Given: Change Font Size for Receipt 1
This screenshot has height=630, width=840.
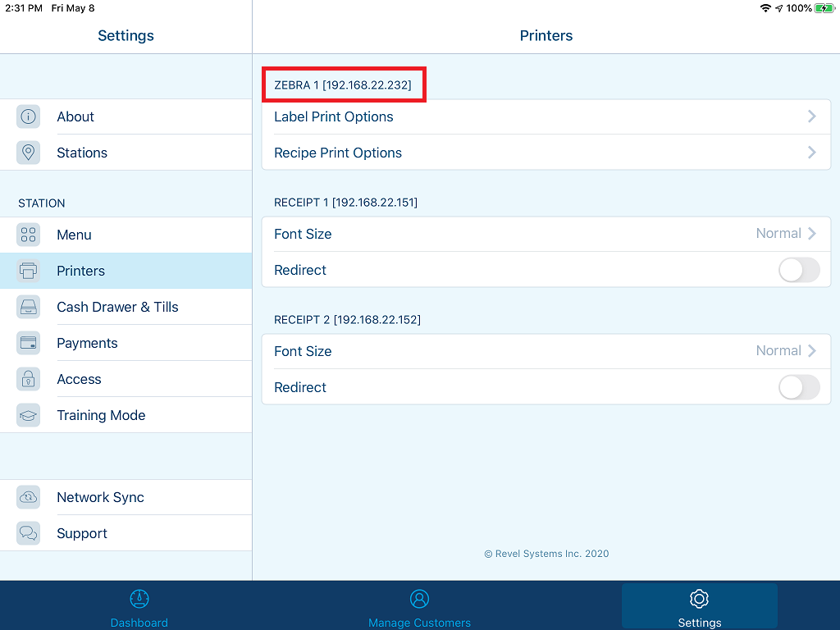Looking at the screenshot, I should [546, 234].
